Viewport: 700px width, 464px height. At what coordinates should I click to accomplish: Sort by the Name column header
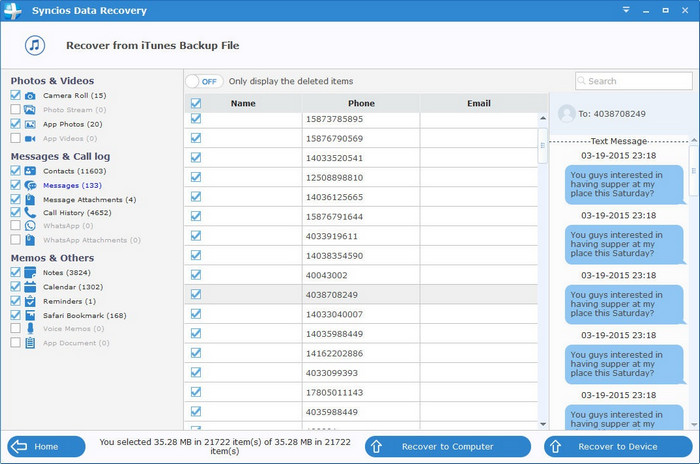click(243, 104)
